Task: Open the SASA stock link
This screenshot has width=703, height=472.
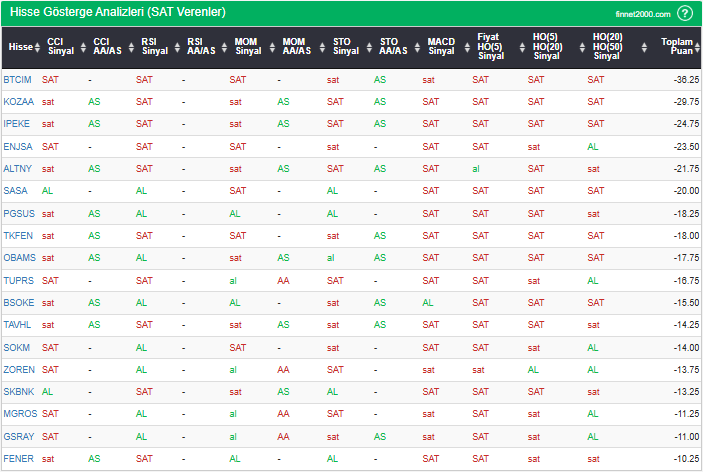Action: coord(16,190)
